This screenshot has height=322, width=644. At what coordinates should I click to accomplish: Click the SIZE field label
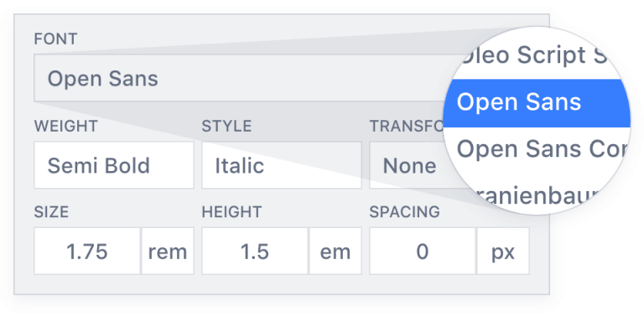[51, 212]
